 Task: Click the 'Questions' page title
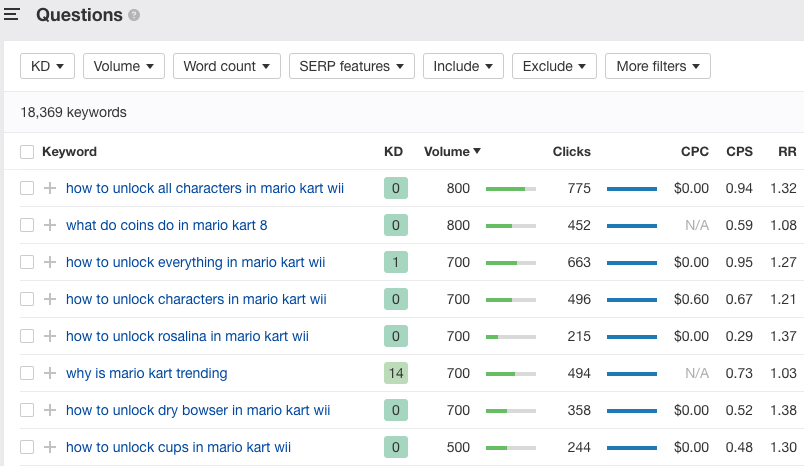(79, 15)
